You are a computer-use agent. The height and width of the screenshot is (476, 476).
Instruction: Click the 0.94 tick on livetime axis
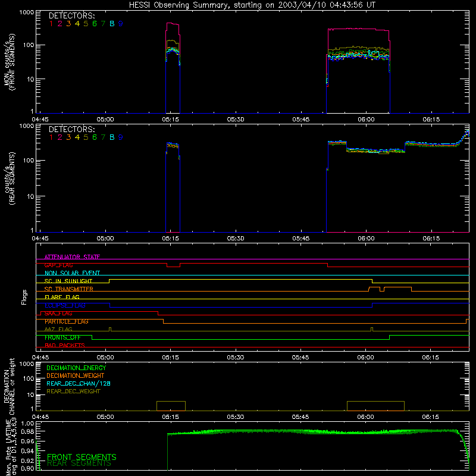(x=28, y=451)
